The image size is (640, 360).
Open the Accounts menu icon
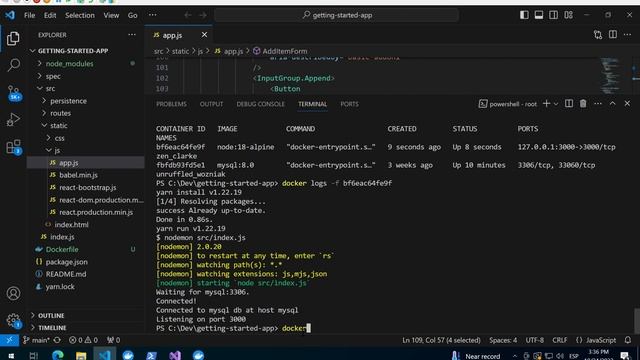tap(13, 293)
